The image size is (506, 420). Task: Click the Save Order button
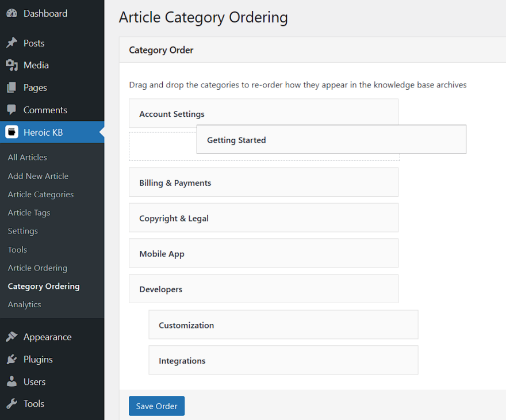(156, 406)
